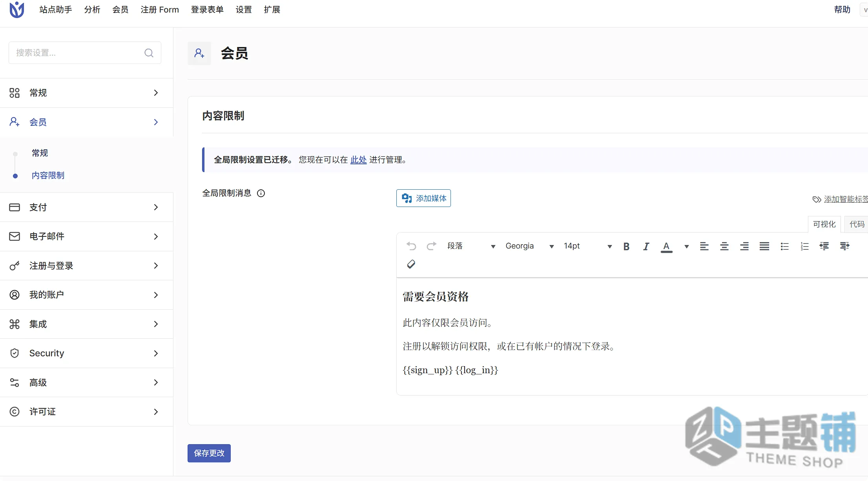Select 内容限制 sub-item in sidebar
The width and height of the screenshot is (868, 481).
[x=48, y=176]
